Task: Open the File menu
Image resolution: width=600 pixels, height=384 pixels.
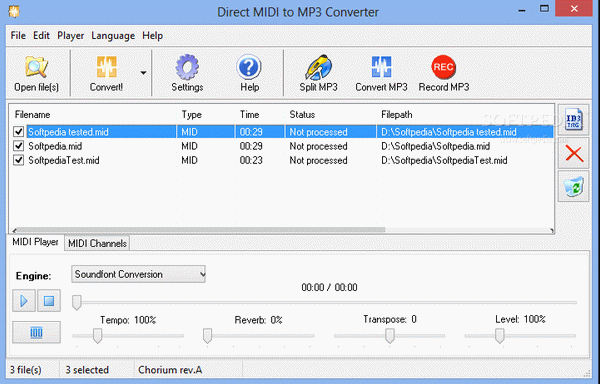Action: pyautogui.click(x=18, y=36)
